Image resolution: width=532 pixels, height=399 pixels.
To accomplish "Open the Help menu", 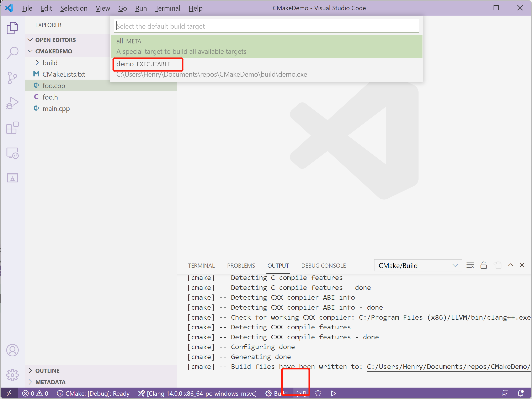I will [196, 8].
